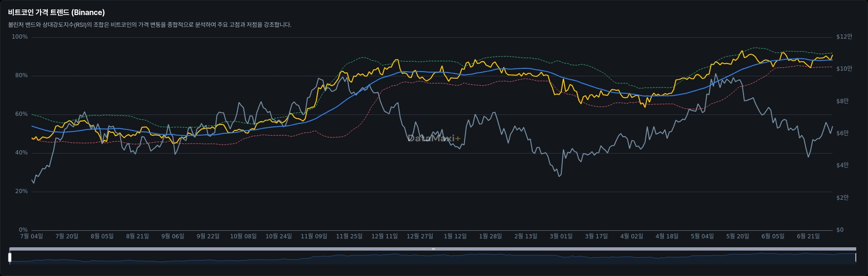868x276 pixels.
Task: Click the '8월 05일' date label
Action: (102, 236)
